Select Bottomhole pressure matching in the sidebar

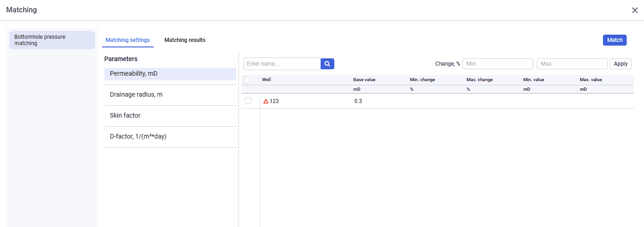point(52,40)
